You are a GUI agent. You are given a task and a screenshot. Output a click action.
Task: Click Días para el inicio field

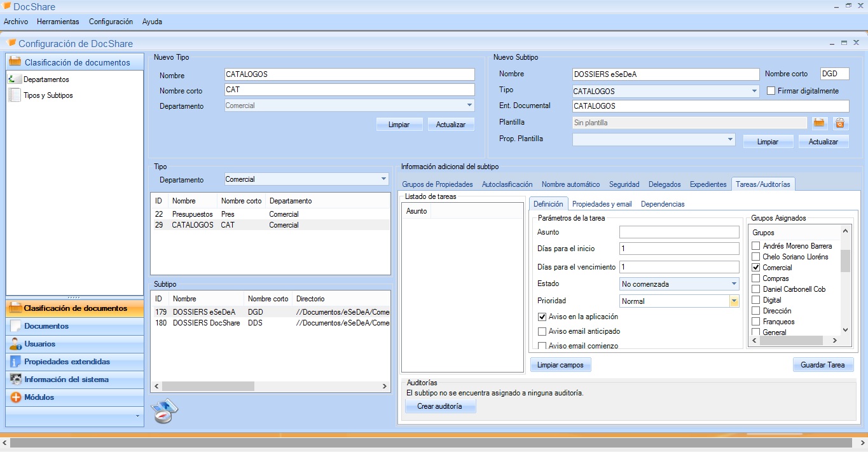[679, 249]
